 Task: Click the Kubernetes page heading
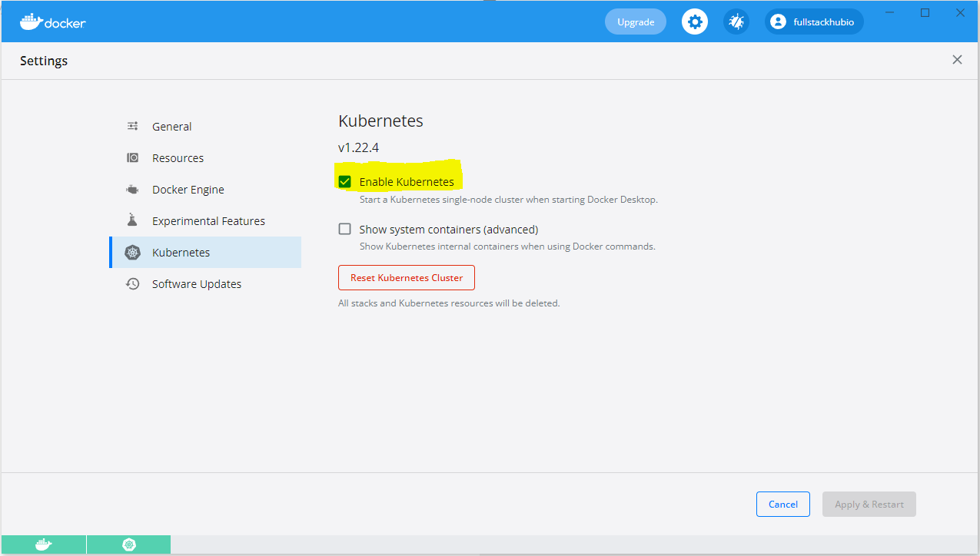[x=381, y=121]
